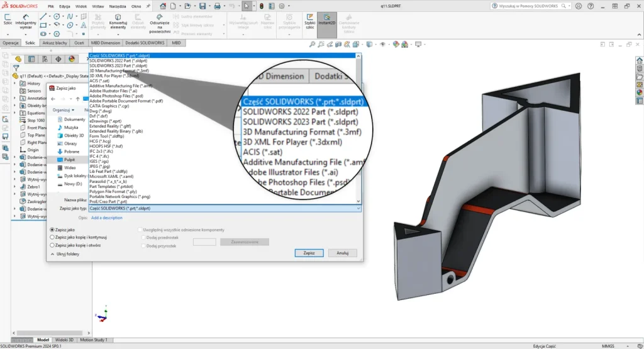Collapse the ribbon with the chevron arrow
This screenshot has height=349, width=644.
coord(639,35)
